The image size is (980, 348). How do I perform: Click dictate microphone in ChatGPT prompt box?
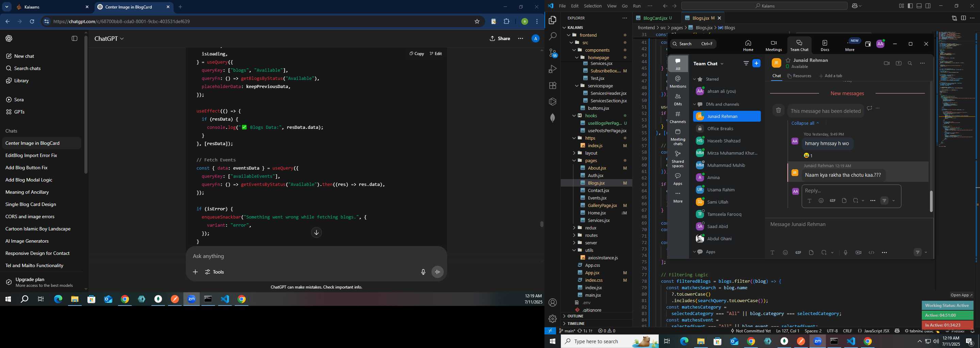tap(423, 272)
